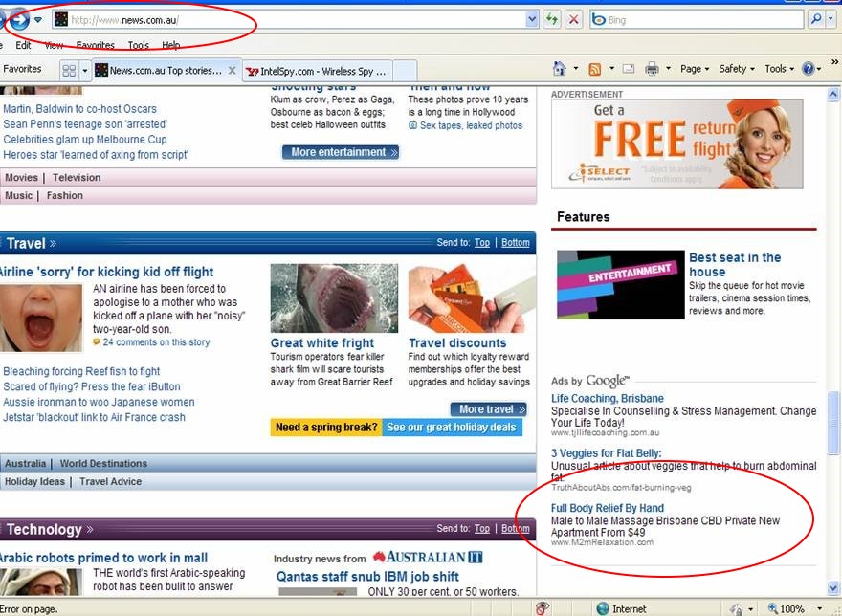The image size is (842, 616).
Task: Open the search provider dropdown arrow
Action: (831, 20)
